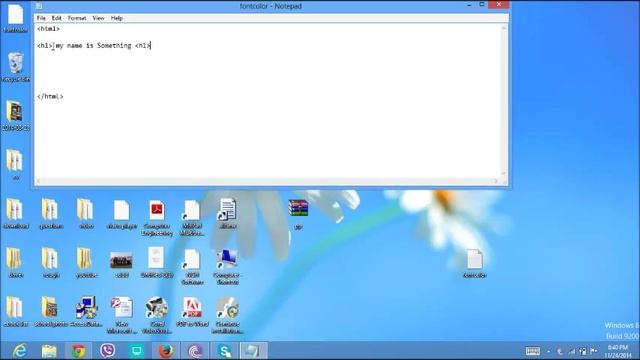
Task: Close the fontcolor Notepad window
Action: [498, 5]
